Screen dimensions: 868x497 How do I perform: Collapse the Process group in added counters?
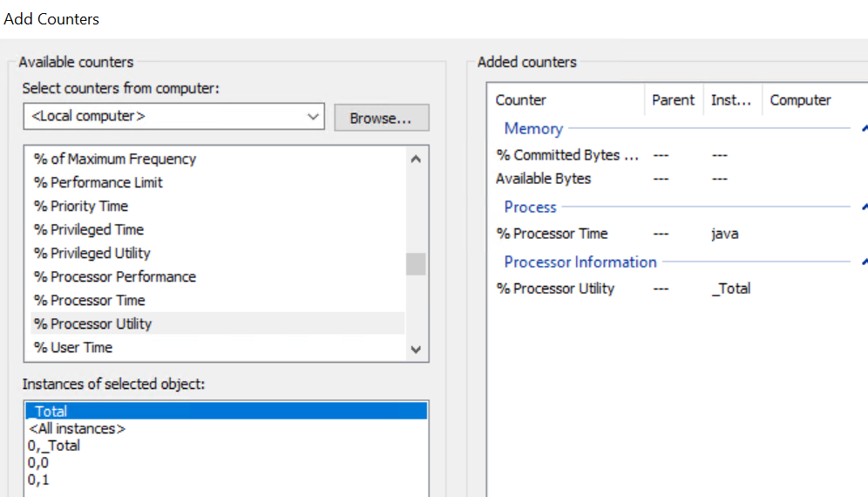pos(863,208)
